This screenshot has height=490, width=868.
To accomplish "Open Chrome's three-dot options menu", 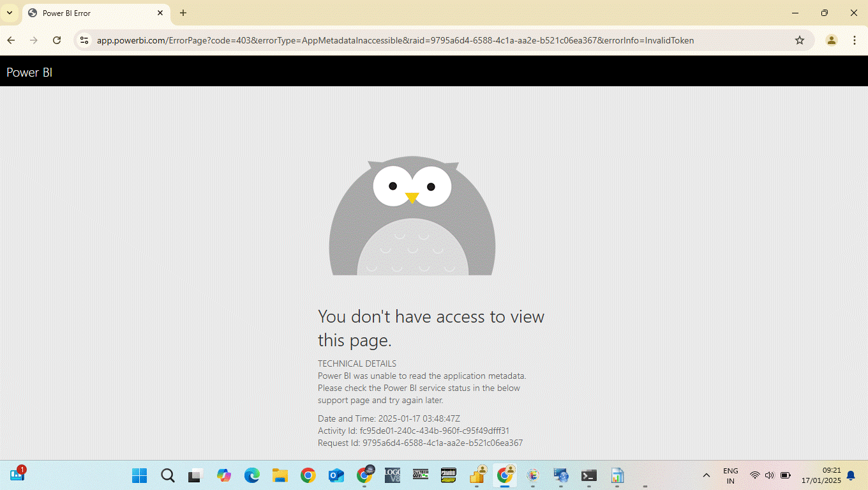I will pyautogui.click(x=855, y=40).
